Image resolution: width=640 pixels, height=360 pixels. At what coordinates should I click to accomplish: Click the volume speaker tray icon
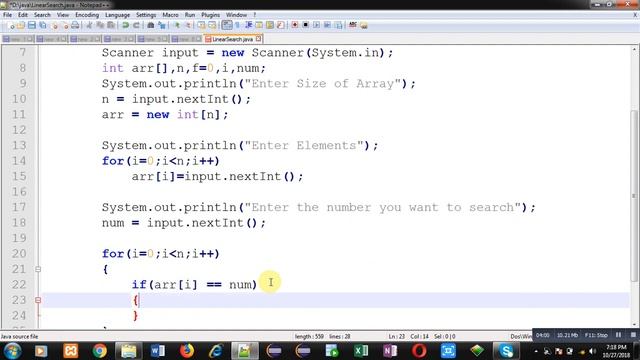click(592, 351)
